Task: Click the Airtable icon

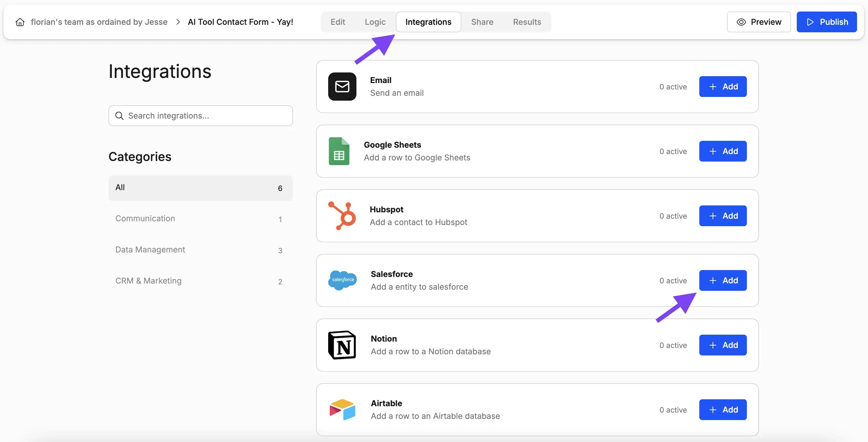Action: [342, 409]
